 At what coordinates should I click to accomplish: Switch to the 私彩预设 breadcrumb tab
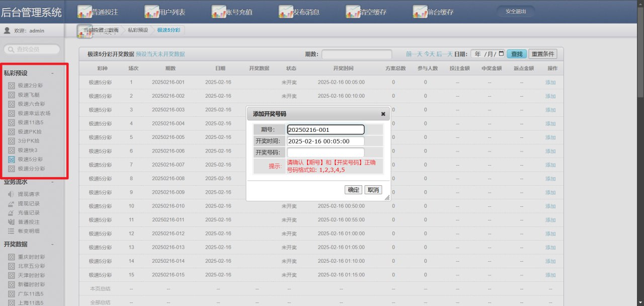tap(137, 30)
